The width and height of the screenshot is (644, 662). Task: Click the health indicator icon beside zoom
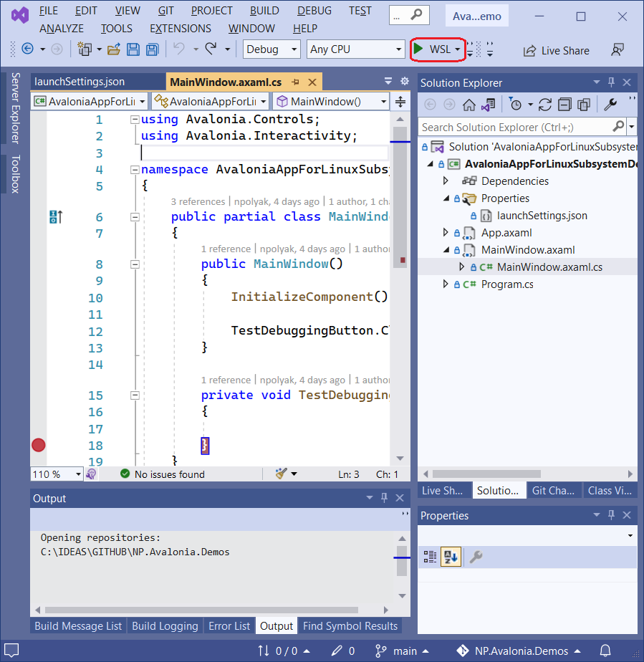click(x=91, y=474)
